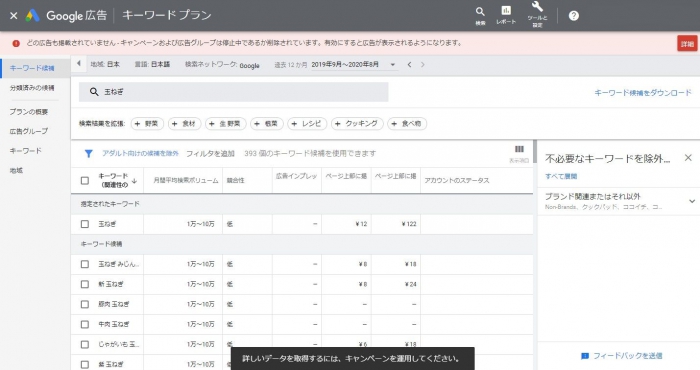Close the keyword plan with the X icon
The image size is (700, 370).
click(14, 16)
